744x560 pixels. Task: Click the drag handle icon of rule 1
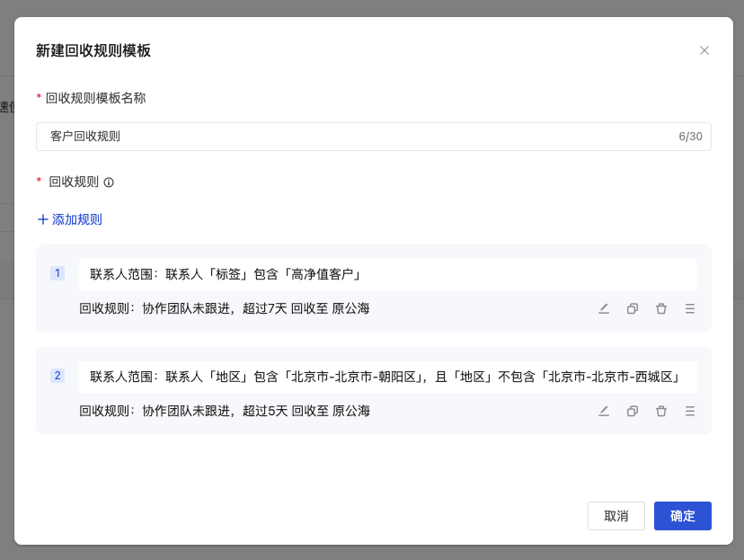point(690,309)
